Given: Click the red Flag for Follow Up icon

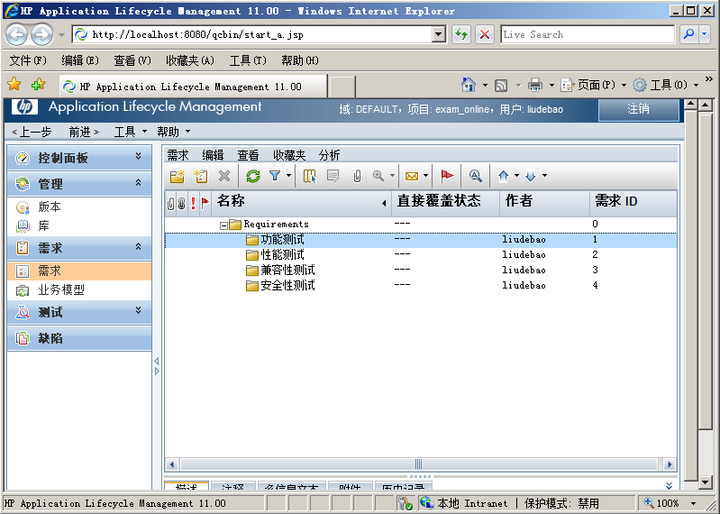Looking at the screenshot, I should [447, 176].
